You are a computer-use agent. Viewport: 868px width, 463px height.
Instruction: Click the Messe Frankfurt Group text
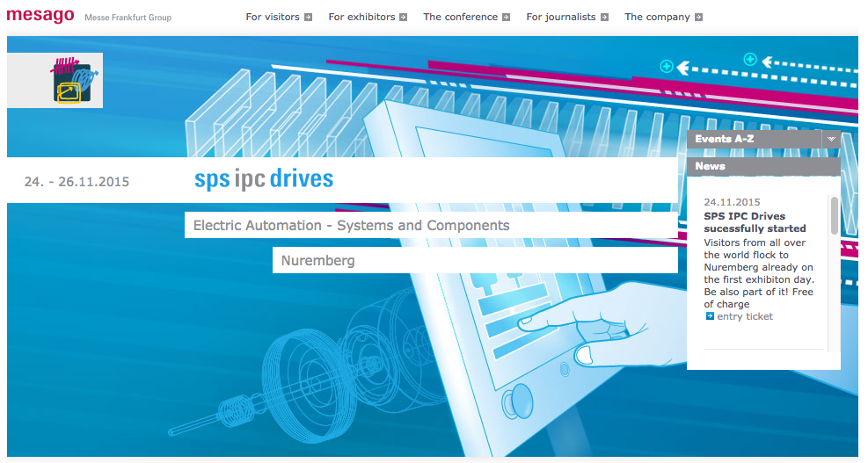tap(128, 18)
